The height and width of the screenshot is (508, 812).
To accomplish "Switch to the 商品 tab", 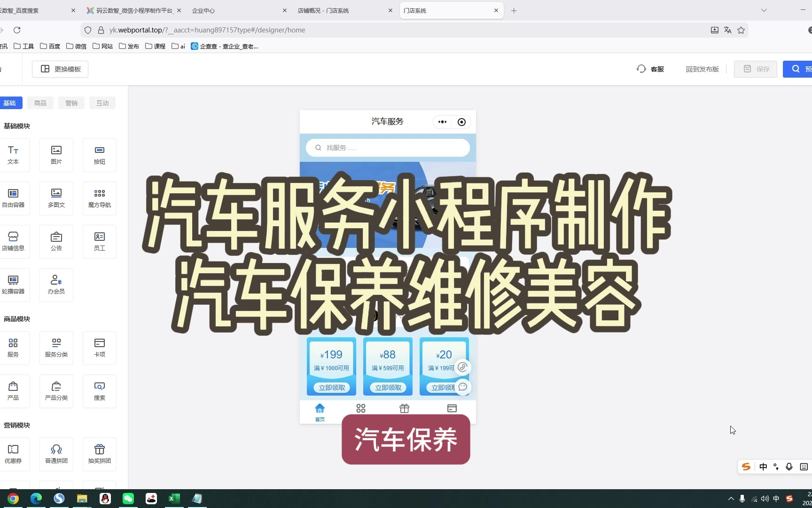I will tap(40, 103).
